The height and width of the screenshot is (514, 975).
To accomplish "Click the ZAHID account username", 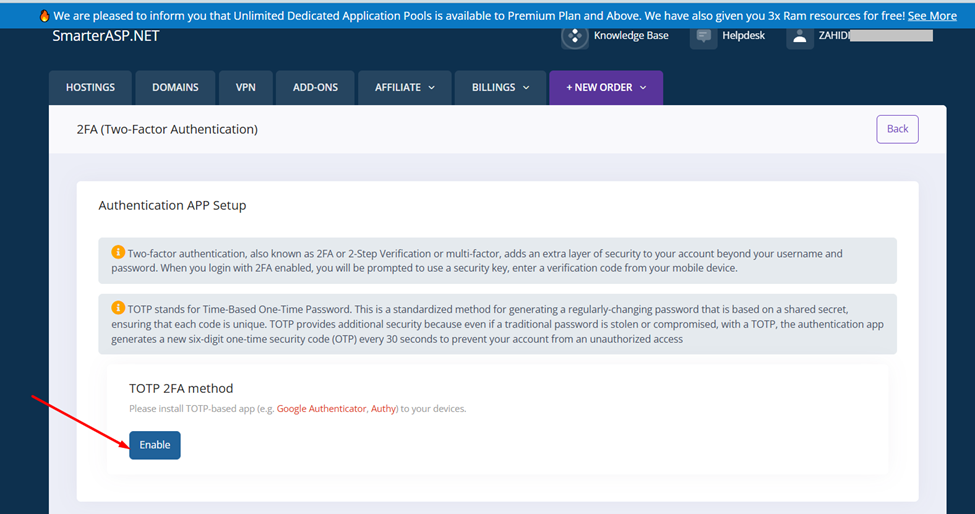I will [x=834, y=36].
